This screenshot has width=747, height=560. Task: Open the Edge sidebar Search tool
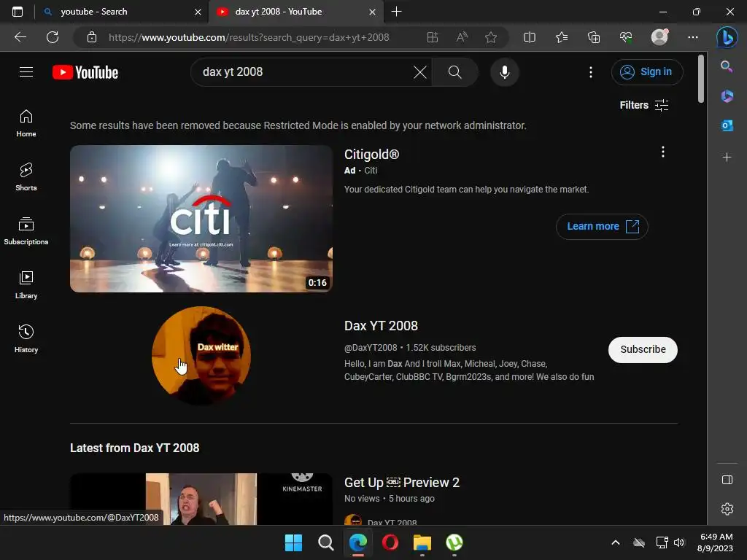pyautogui.click(x=727, y=66)
